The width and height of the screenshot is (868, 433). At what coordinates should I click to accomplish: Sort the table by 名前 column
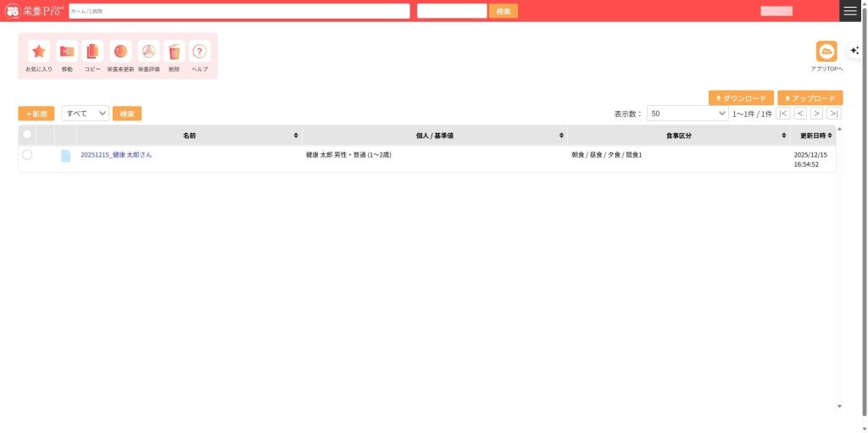(x=189, y=136)
